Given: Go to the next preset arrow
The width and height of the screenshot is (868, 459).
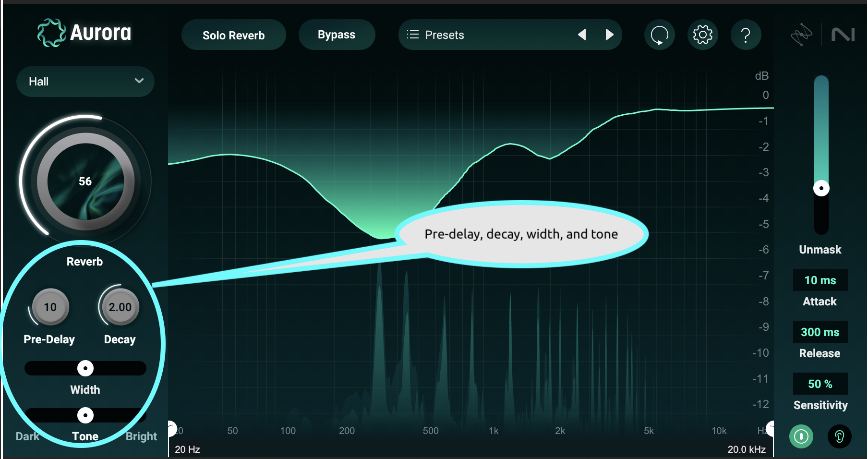Looking at the screenshot, I should [610, 35].
